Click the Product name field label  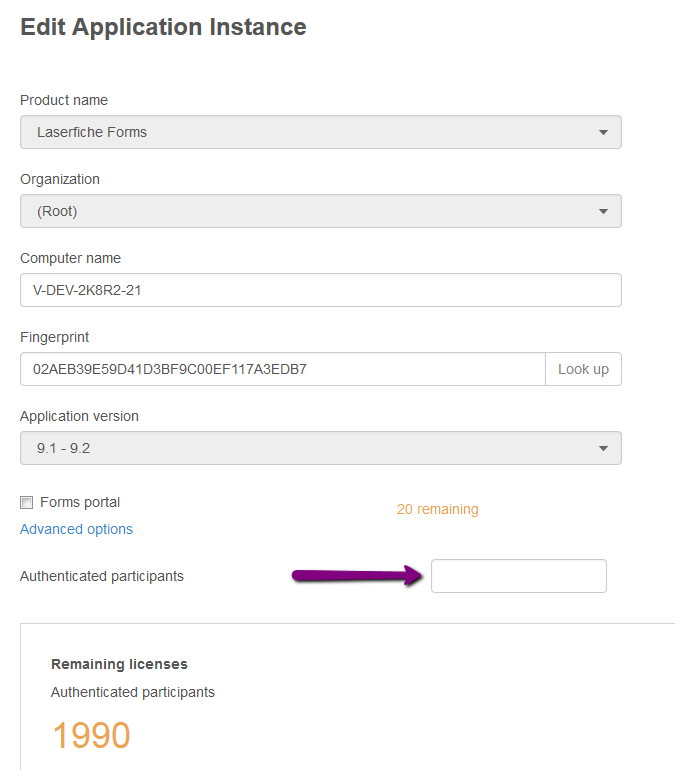64,100
